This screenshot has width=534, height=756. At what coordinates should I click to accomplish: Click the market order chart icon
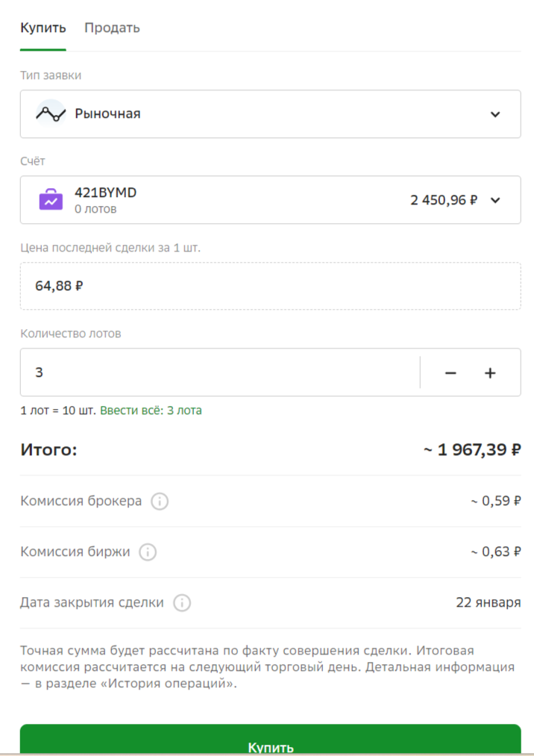pos(49,113)
